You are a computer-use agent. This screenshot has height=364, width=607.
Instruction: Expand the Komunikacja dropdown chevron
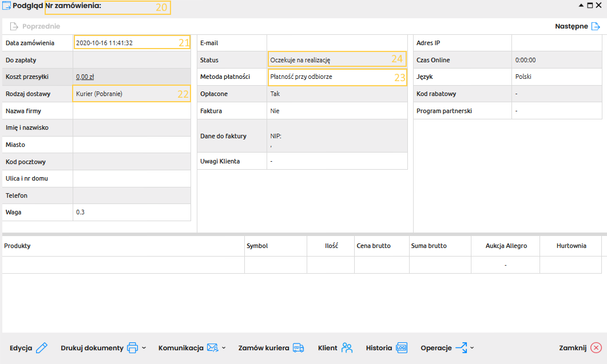pyautogui.click(x=224, y=348)
